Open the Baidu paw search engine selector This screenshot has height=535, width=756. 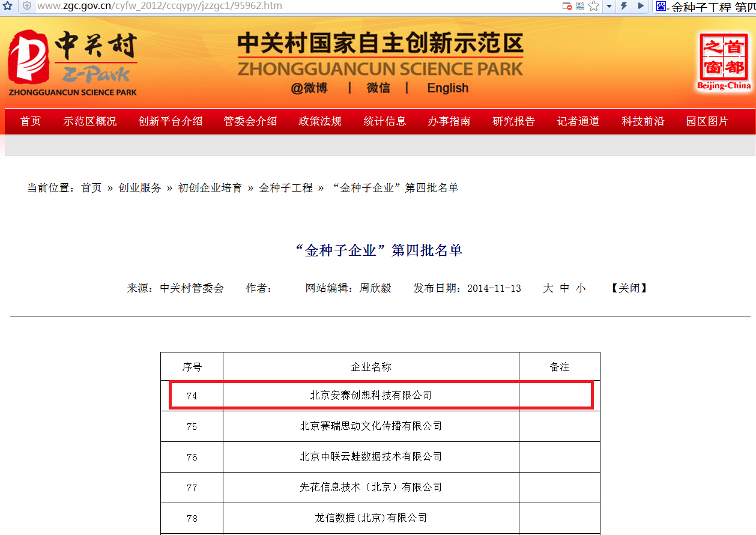[662, 7]
